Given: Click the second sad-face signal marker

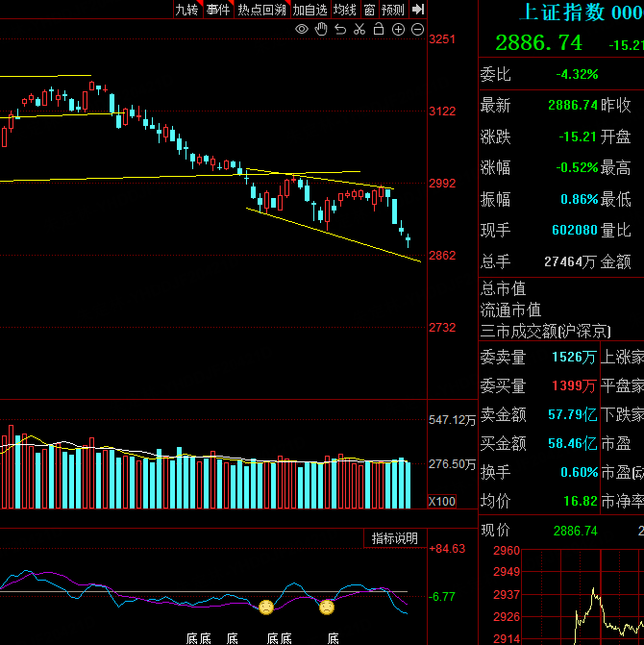Looking at the screenshot, I should click(327, 608).
